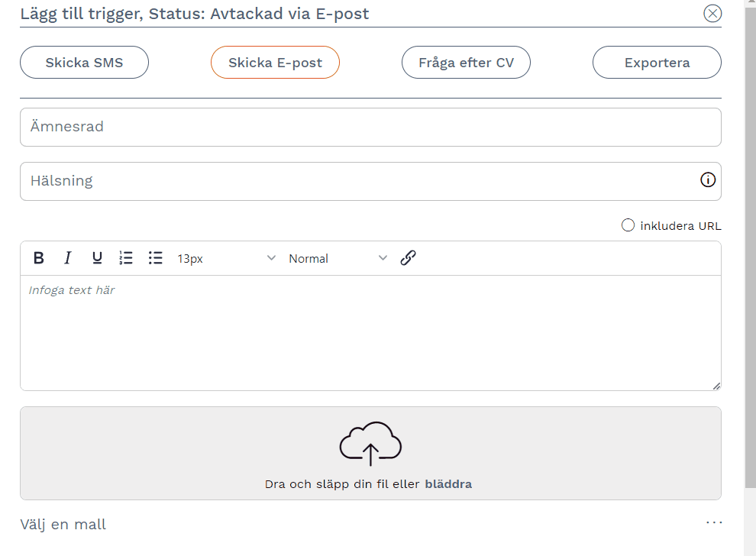Viewport: 756px width, 556px height.
Task: Apply italic formatting in the editor
Action: pos(67,258)
